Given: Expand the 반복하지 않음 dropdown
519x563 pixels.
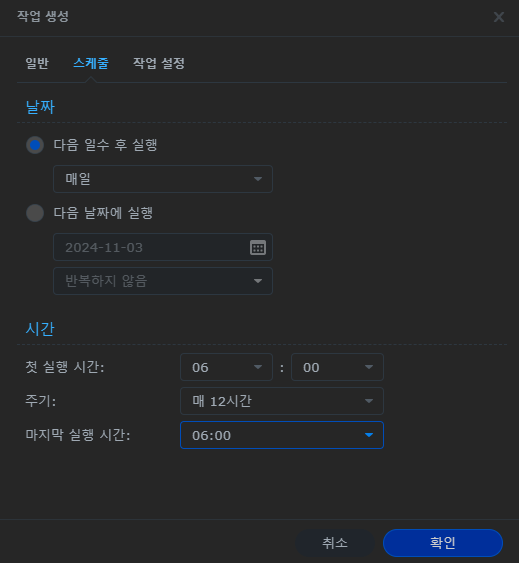Looking at the screenshot, I should click(x=163, y=281).
